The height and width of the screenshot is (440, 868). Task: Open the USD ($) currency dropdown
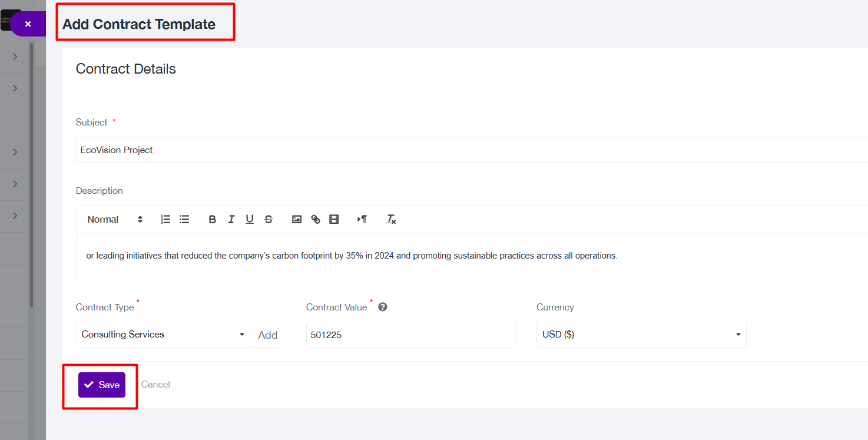point(641,334)
